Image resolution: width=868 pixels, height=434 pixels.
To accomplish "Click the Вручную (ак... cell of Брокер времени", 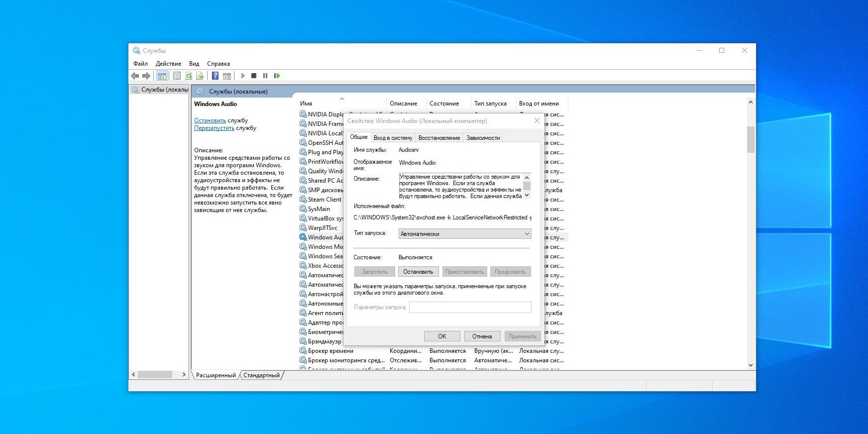I will [x=493, y=351].
